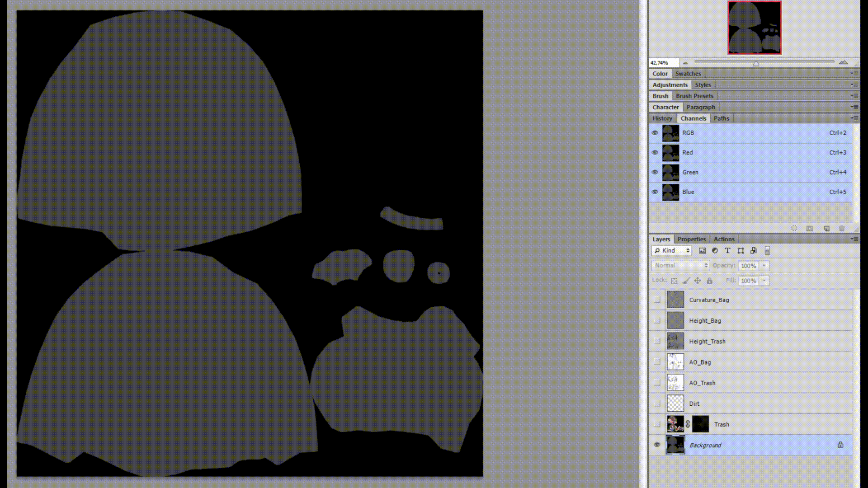This screenshot has height=488, width=868.
Task: Open the Kind filter dropdown
Action: 672,251
